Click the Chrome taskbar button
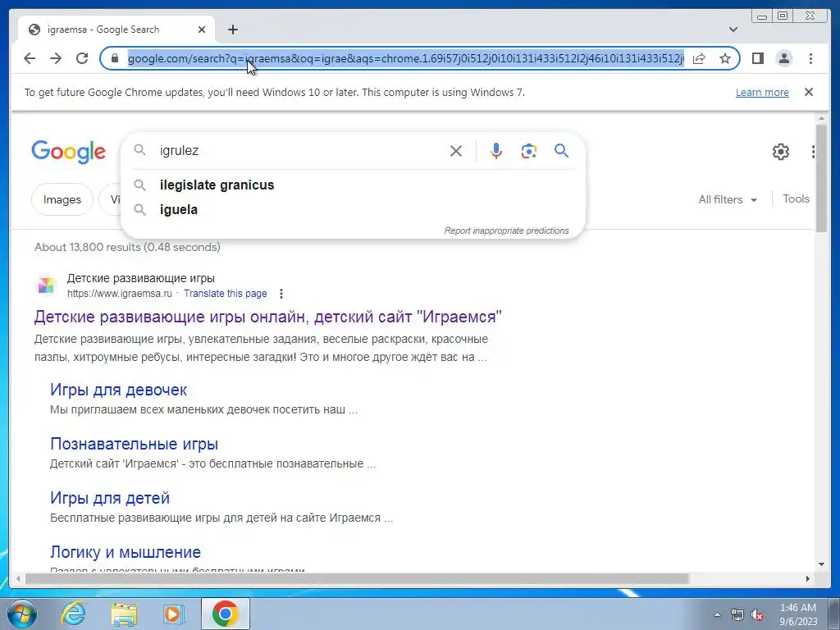 click(226, 614)
